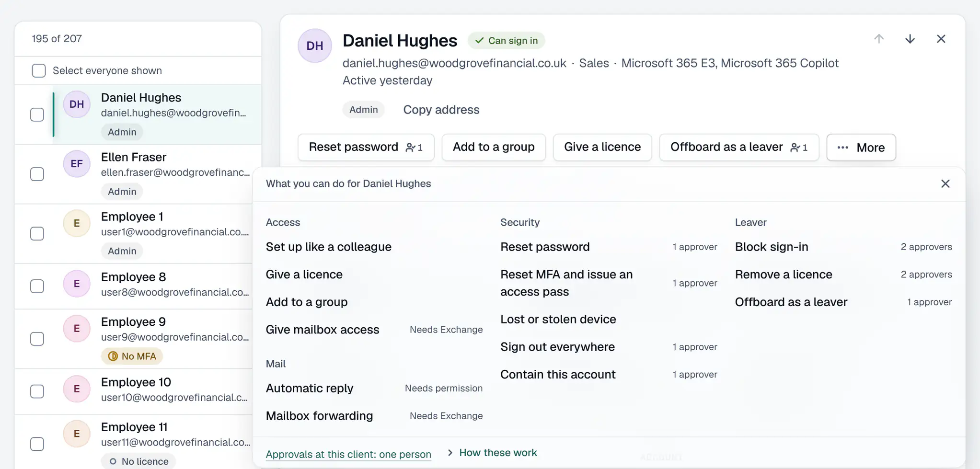Image resolution: width=980 pixels, height=469 pixels.
Task: Expand How these work section
Action: pos(493,453)
